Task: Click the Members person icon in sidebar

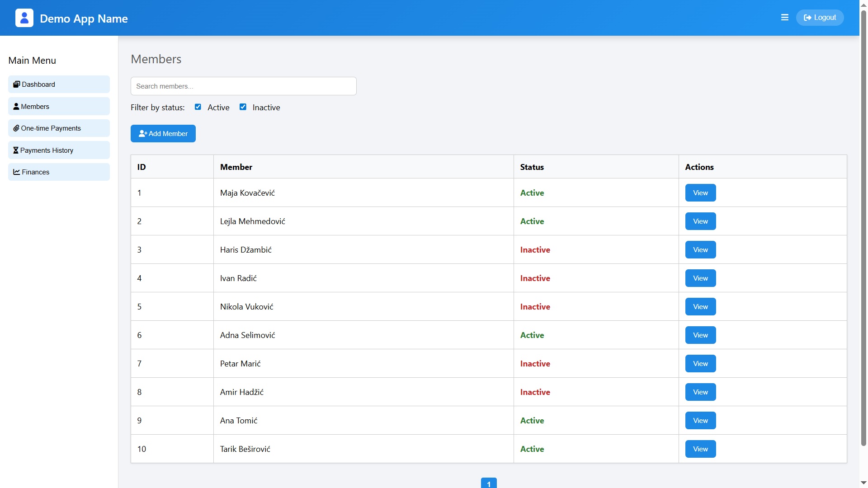Action: click(16, 107)
